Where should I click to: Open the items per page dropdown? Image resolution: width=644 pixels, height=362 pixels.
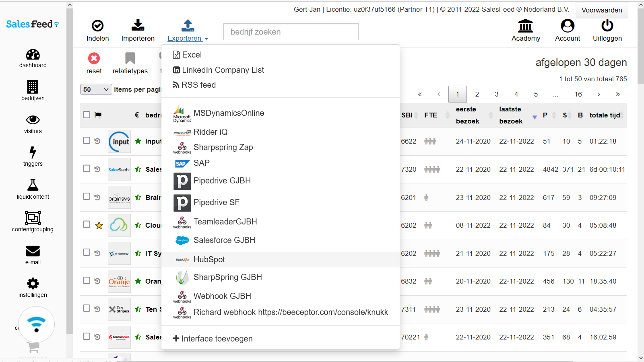(96, 89)
